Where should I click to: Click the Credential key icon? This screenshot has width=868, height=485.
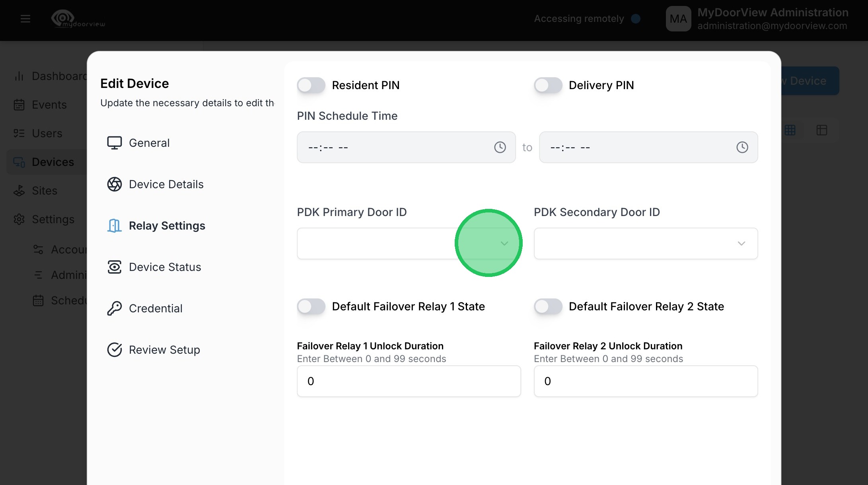pos(115,308)
